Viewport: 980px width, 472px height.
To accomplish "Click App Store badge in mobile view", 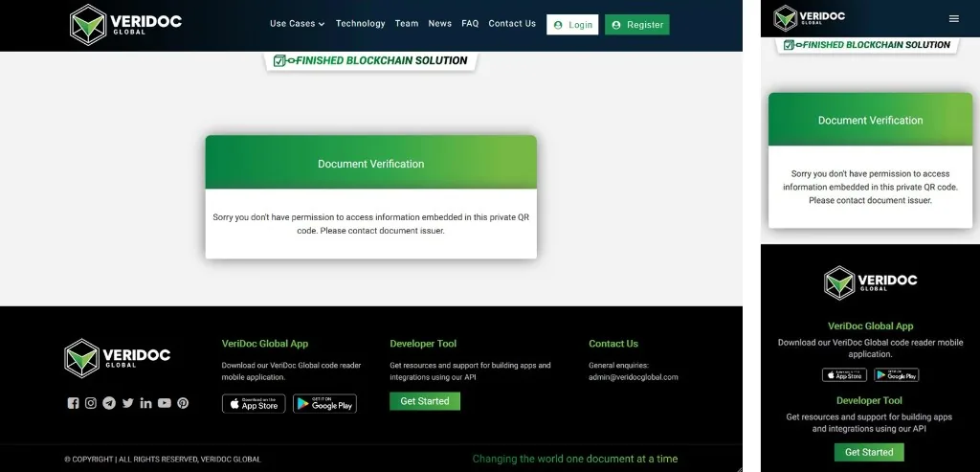I will point(844,375).
